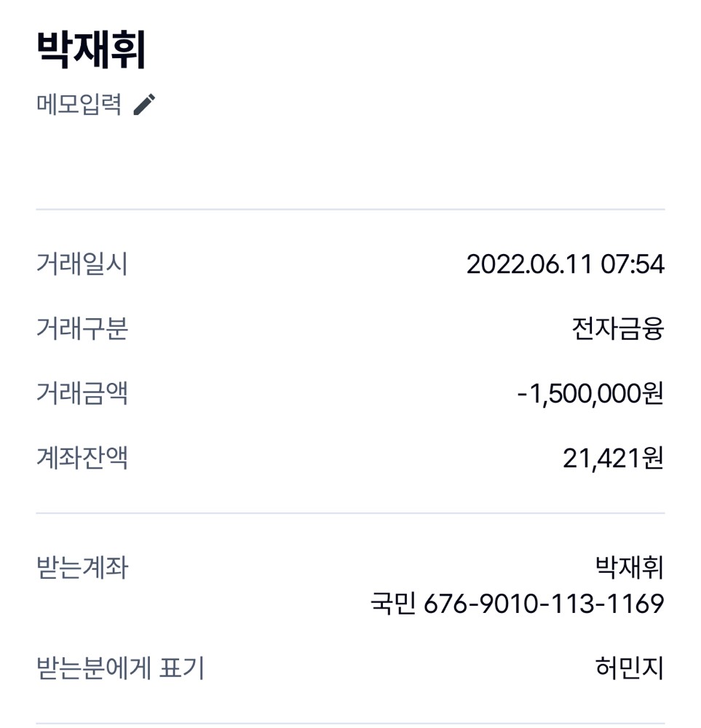This screenshot has width=701, height=728.
Task: Select the 21,421원 account balance value
Action: [x=613, y=459]
